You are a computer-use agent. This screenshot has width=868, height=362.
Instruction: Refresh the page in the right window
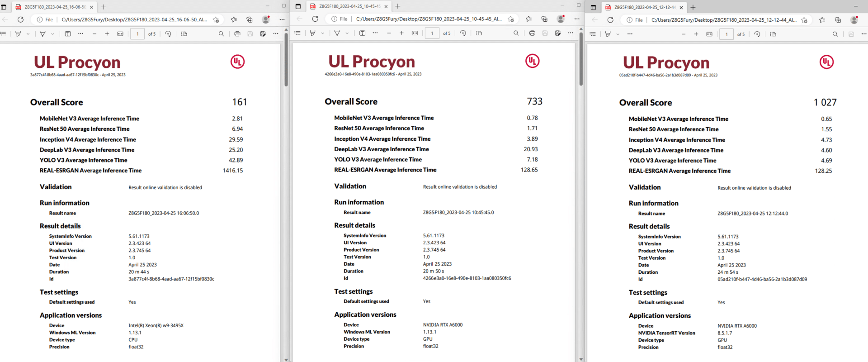pyautogui.click(x=610, y=20)
